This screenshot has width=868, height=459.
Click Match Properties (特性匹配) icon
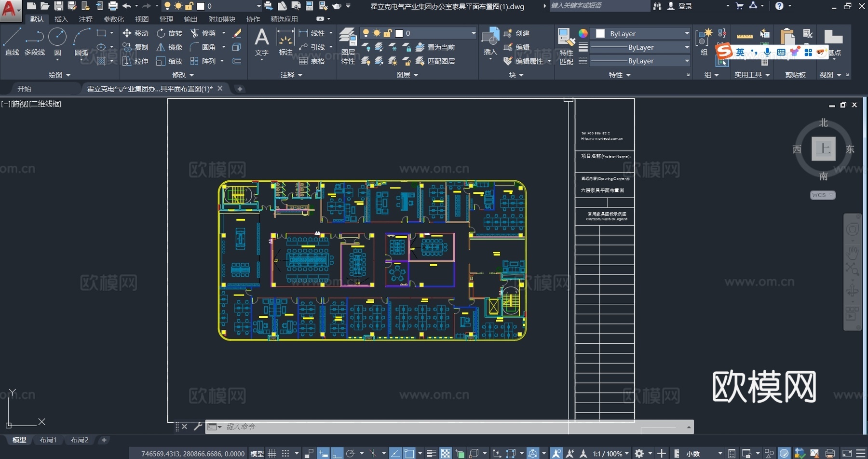click(x=566, y=46)
